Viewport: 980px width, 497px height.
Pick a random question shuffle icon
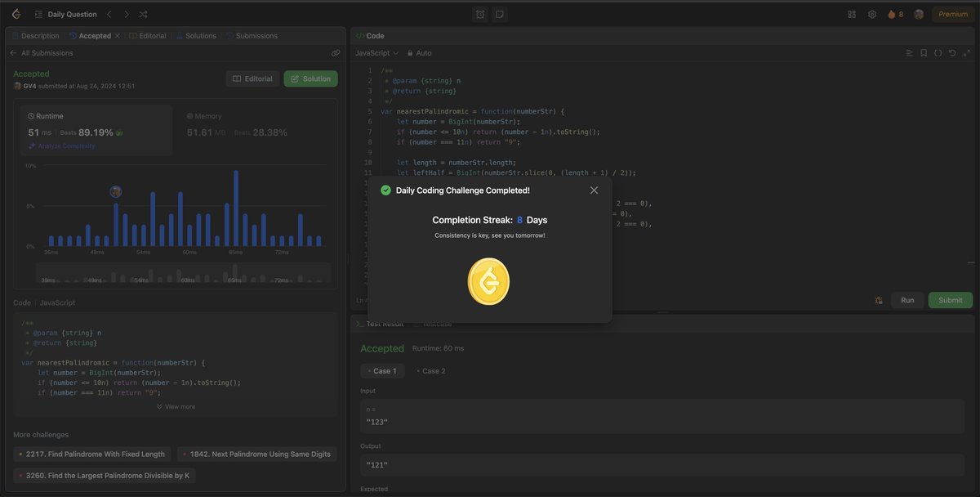pyautogui.click(x=144, y=14)
